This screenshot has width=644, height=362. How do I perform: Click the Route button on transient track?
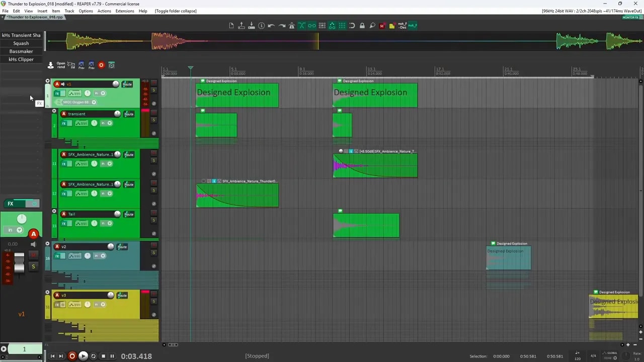129,114
